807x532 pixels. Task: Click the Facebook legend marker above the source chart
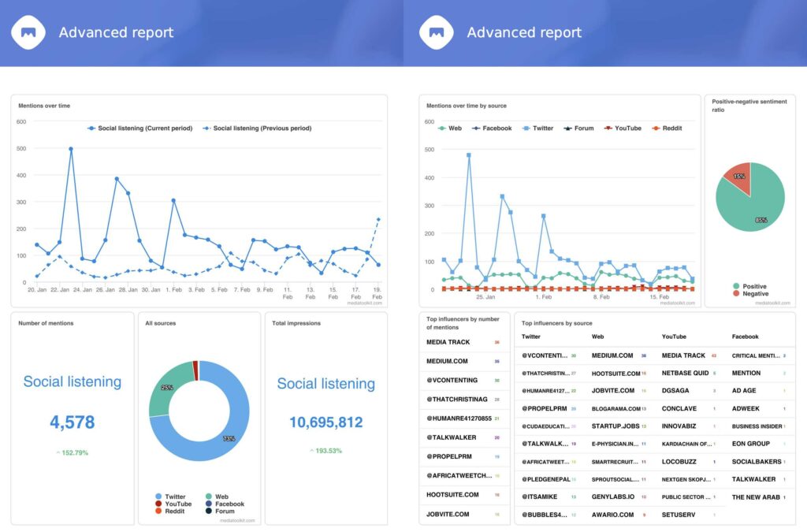pyautogui.click(x=476, y=128)
